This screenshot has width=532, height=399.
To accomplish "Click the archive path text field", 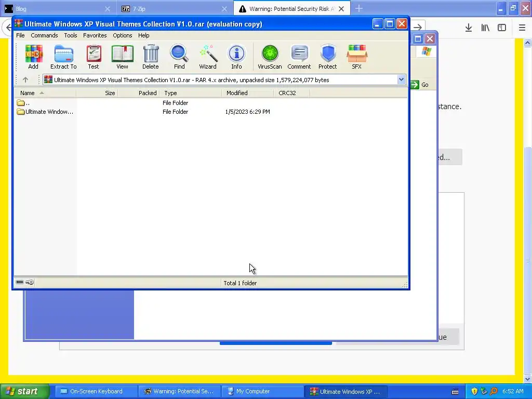I will coord(220,79).
